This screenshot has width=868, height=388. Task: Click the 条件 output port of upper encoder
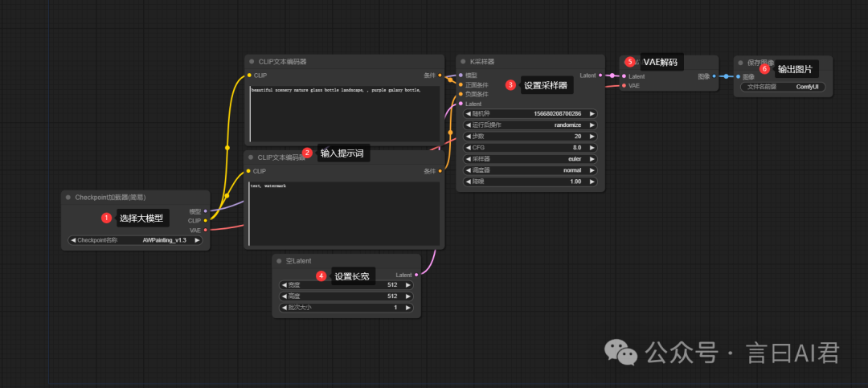[440, 76]
